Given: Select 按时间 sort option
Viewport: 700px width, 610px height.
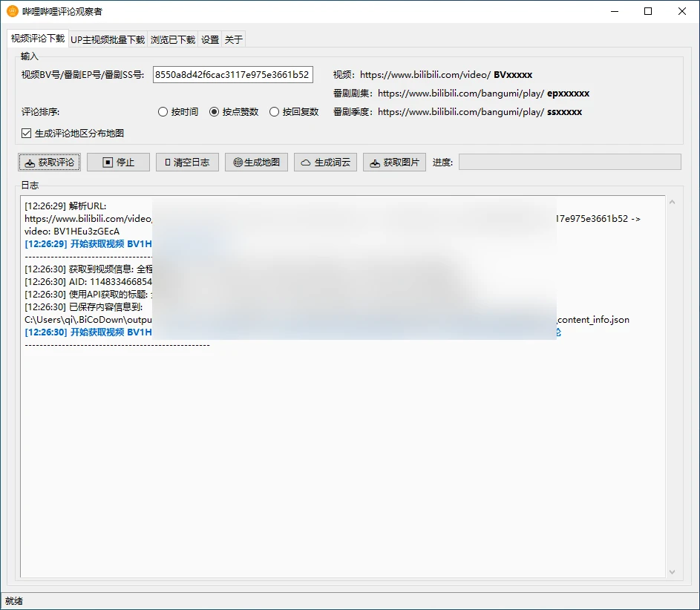Looking at the screenshot, I should click(x=163, y=112).
